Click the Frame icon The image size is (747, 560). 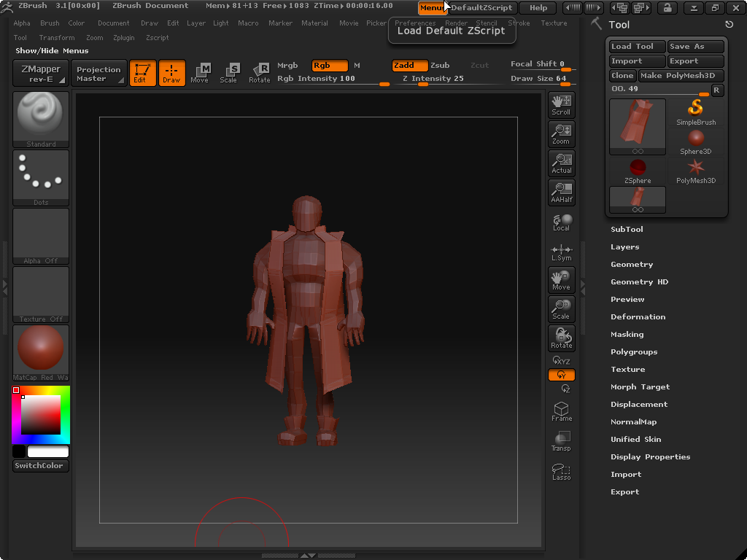click(x=561, y=411)
